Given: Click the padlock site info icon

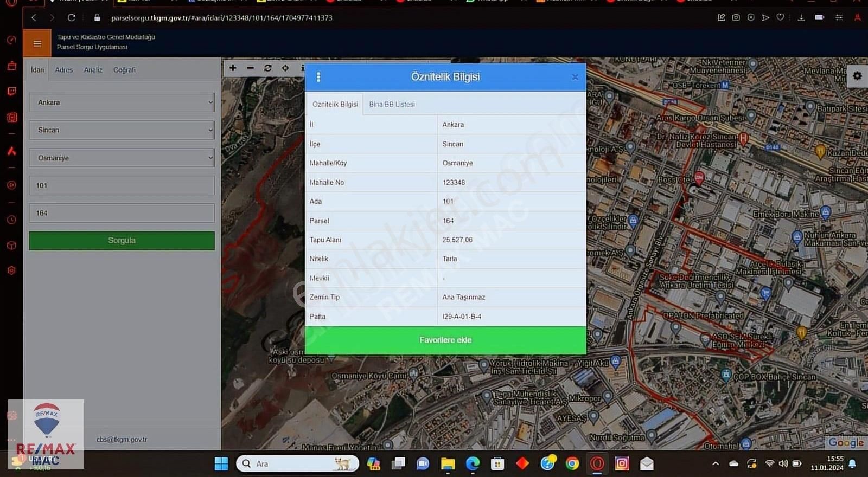Looking at the screenshot, I should (x=97, y=17).
